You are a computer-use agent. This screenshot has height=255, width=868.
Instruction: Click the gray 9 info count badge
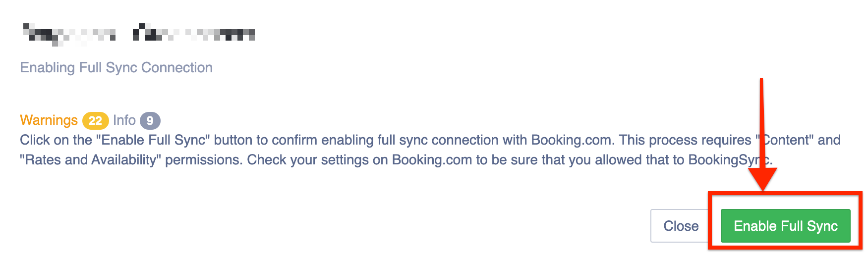(150, 121)
